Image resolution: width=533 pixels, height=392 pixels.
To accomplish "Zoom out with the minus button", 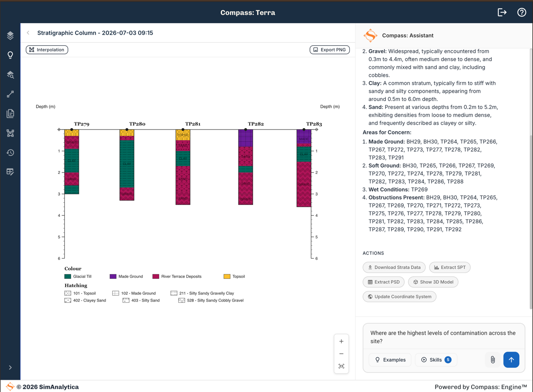I will (x=341, y=354).
